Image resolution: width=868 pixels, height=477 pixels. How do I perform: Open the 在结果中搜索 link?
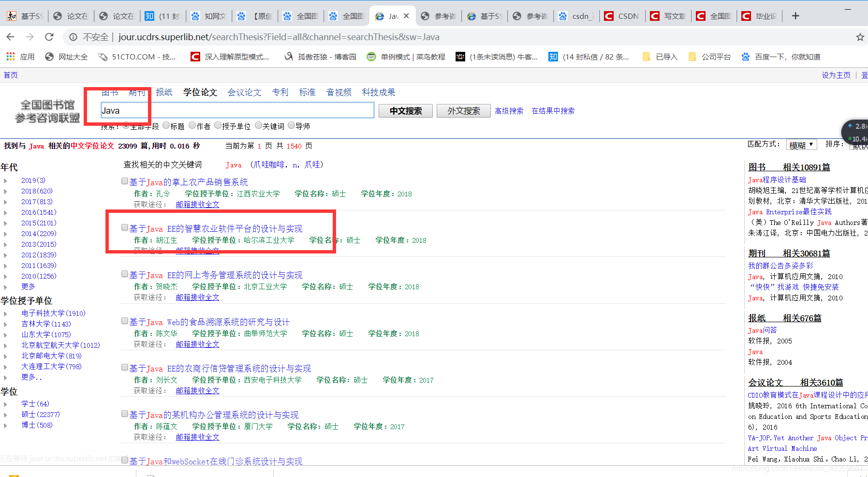click(x=553, y=111)
